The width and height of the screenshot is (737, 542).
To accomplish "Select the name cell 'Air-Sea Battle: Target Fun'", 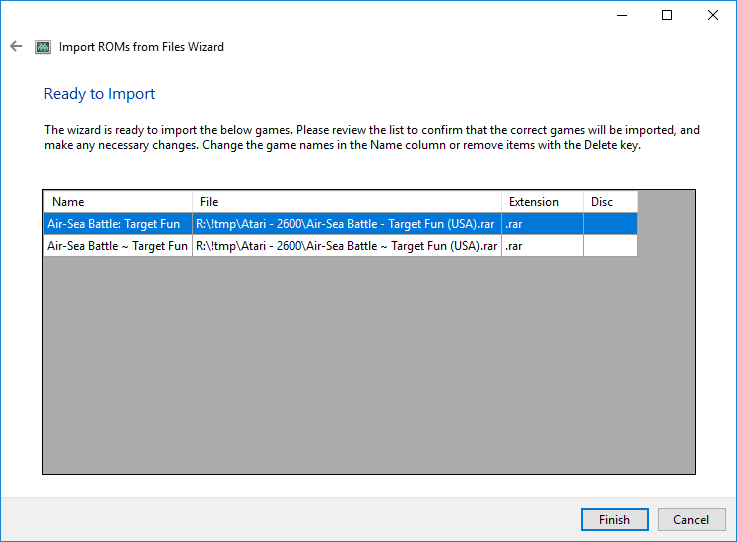I will click(x=118, y=224).
